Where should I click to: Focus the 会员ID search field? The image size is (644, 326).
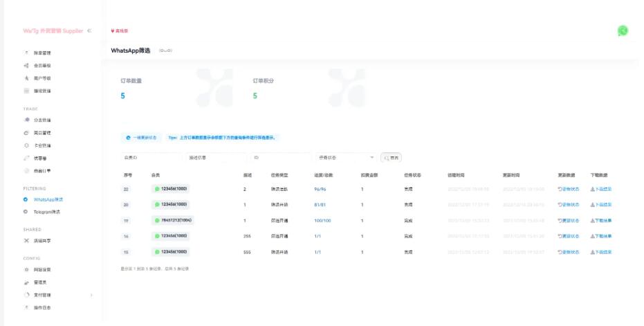(150, 157)
